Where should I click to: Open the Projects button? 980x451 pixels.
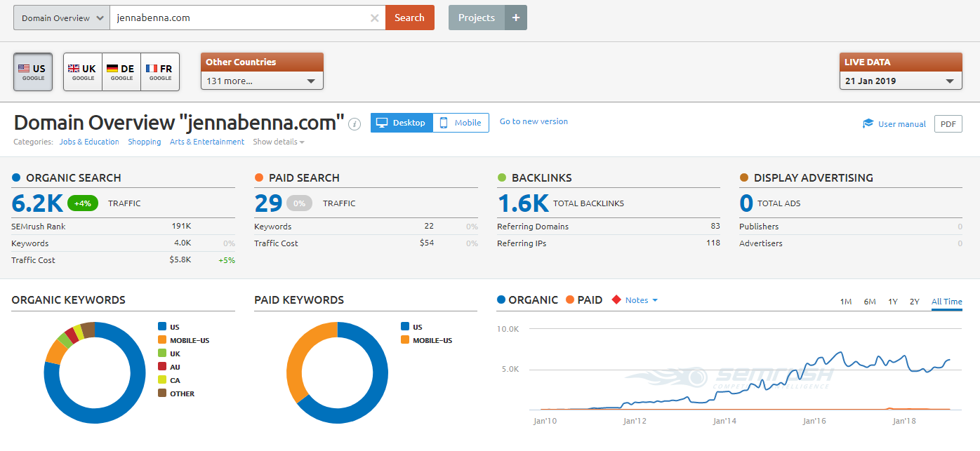pyautogui.click(x=477, y=18)
